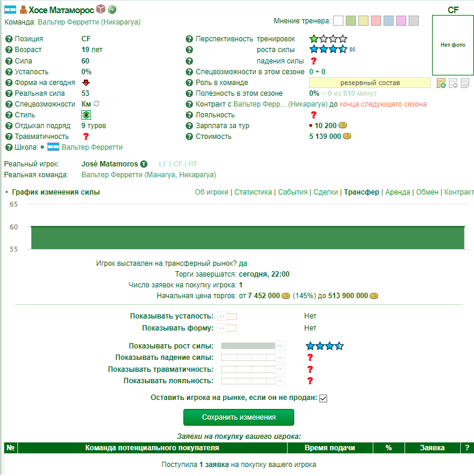
Task: Open help icon for Травматичность
Action: coord(9,137)
